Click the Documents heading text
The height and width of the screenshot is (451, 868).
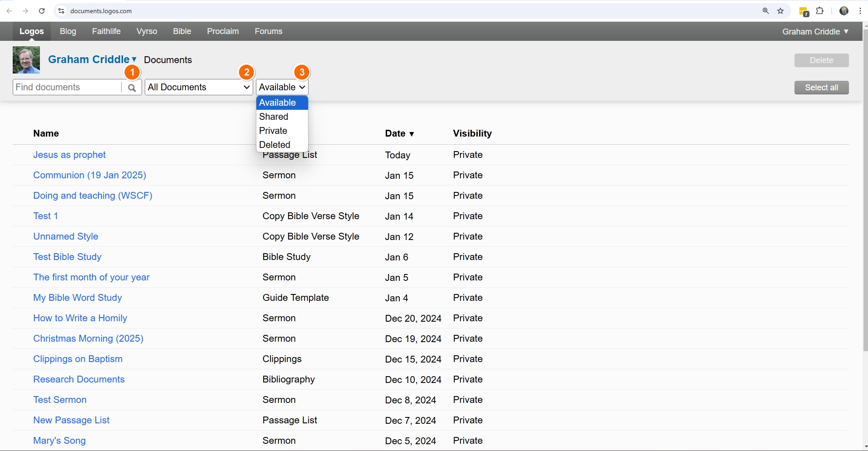[x=168, y=60]
